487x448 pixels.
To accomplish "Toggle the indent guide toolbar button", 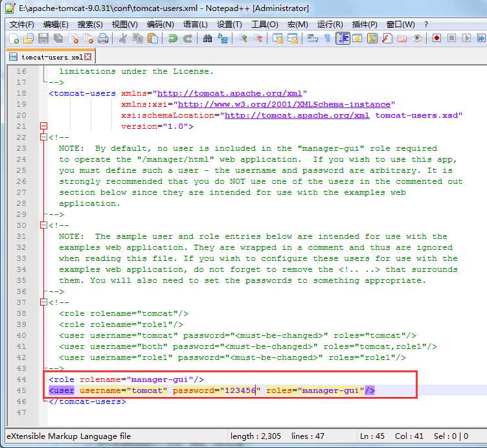I will (343, 38).
